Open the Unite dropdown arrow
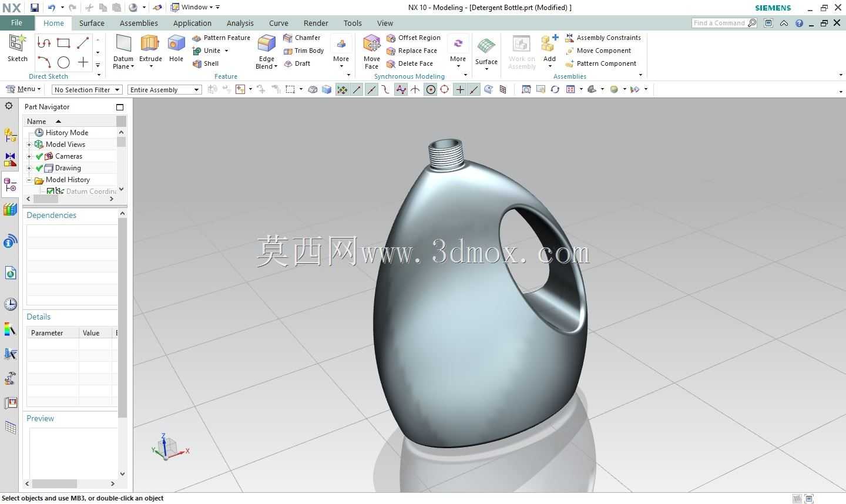 click(x=226, y=51)
